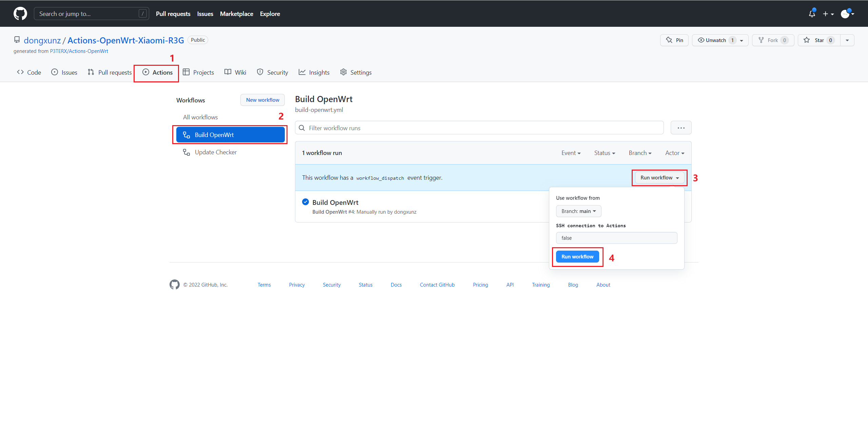Click the successful run checkmark icon
868x428 pixels.
(305, 202)
